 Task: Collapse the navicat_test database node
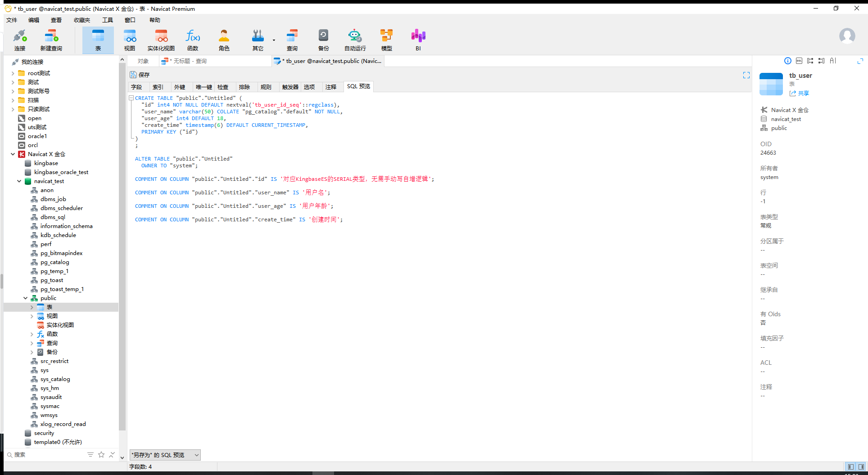(19, 181)
